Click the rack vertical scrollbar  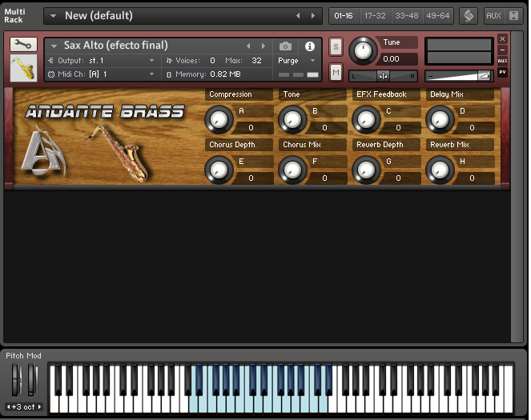(x=517, y=186)
